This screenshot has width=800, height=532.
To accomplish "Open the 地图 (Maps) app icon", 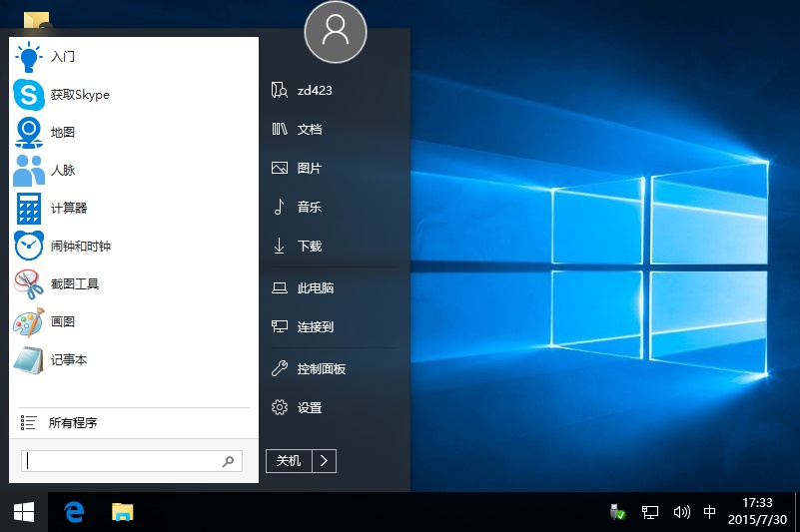I will (29, 133).
